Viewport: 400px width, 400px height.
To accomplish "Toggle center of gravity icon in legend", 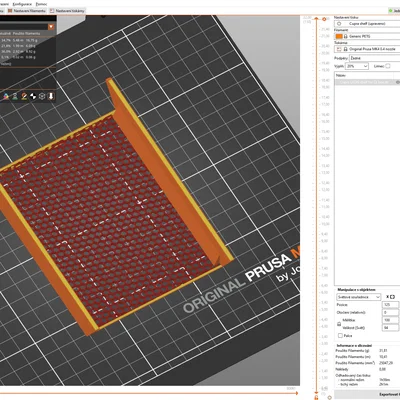I will point(33,96).
